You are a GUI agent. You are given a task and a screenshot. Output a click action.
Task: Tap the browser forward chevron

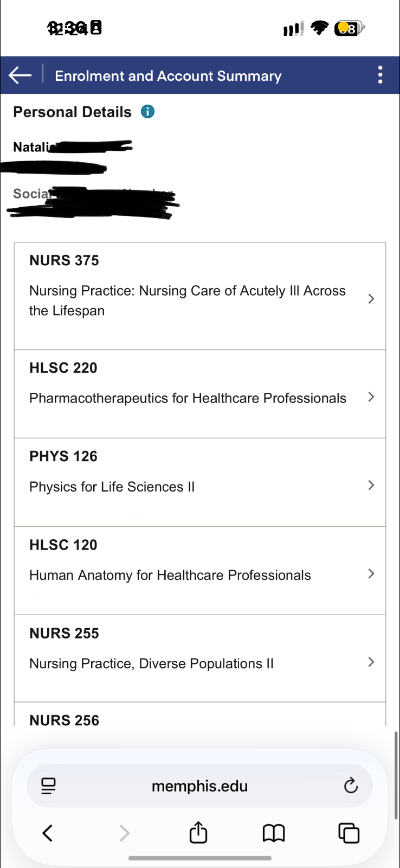[124, 833]
